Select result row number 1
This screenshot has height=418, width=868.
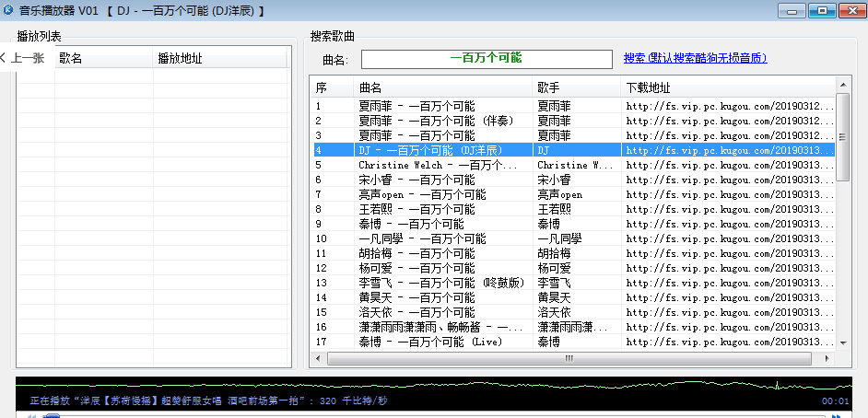point(573,106)
